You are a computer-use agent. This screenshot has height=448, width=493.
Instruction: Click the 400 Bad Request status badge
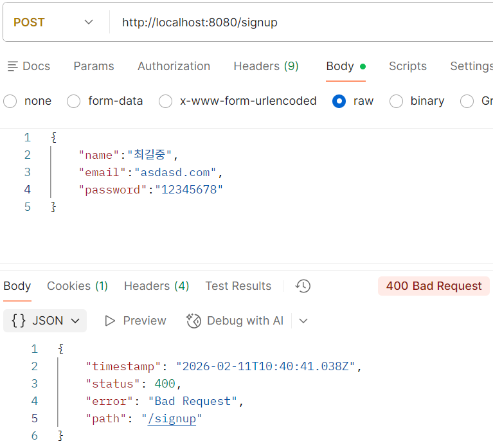click(434, 286)
